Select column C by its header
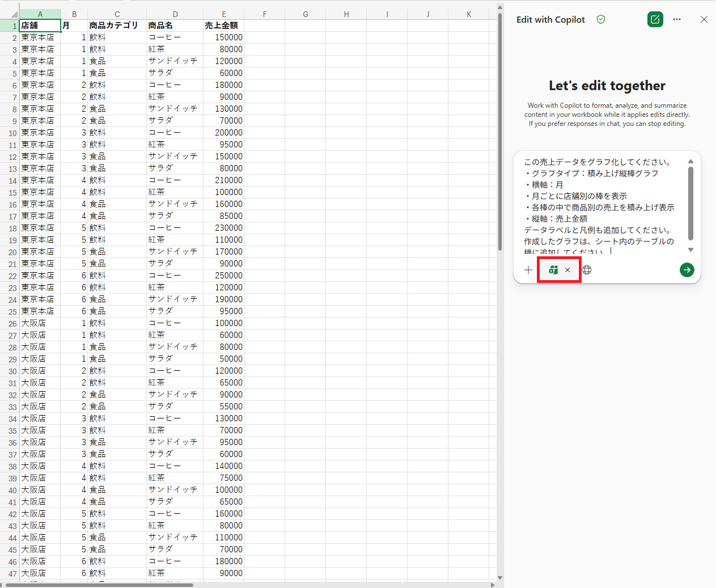Image resolution: width=716 pixels, height=588 pixels. click(x=117, y=14)
